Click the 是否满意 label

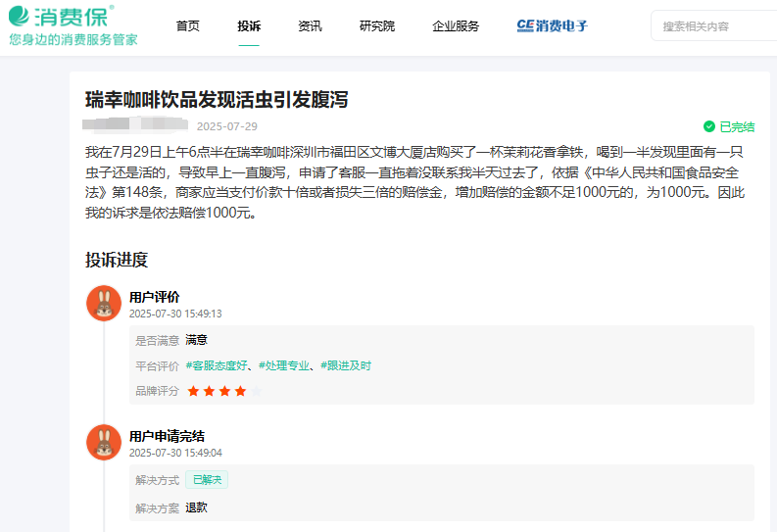157,340
